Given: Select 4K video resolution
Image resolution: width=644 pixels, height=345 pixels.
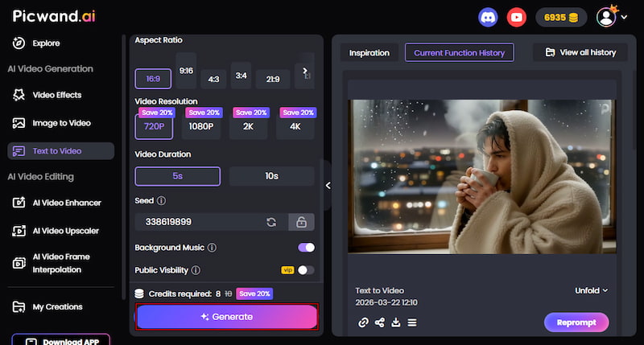Looking at the screenshot, I should [x=295, y=127].
